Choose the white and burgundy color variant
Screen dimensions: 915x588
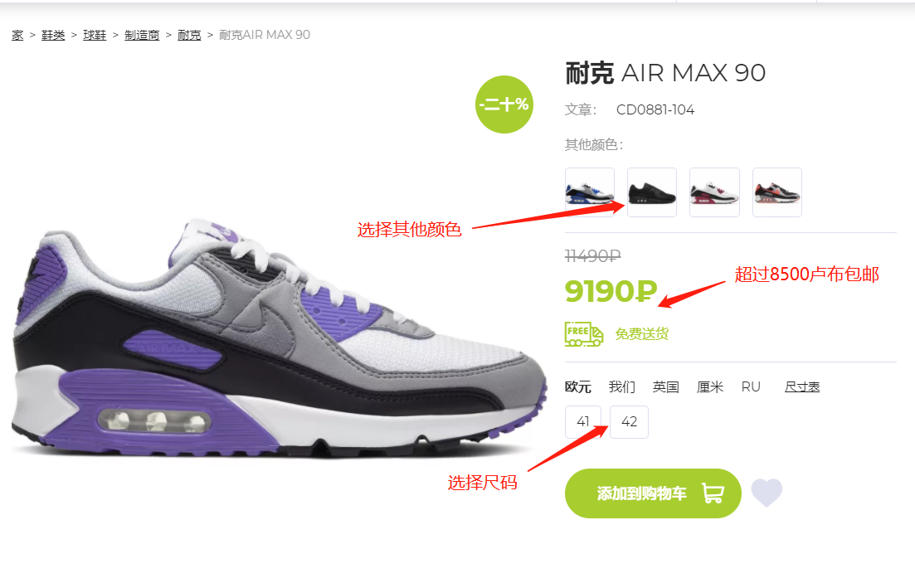point(714,192)
